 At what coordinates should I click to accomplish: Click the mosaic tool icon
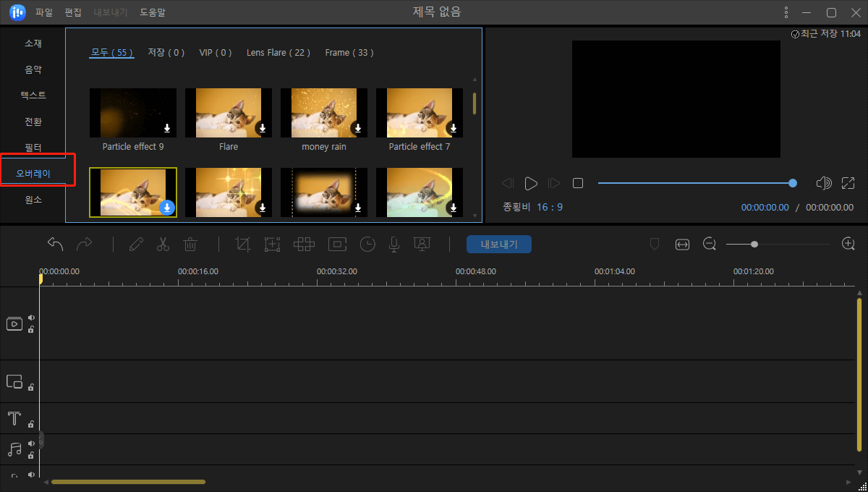click(x=304, y=245)
